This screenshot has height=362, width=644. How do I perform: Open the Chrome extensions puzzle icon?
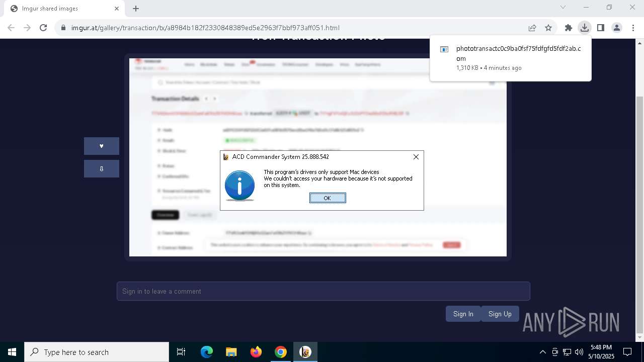pos(569,28)
